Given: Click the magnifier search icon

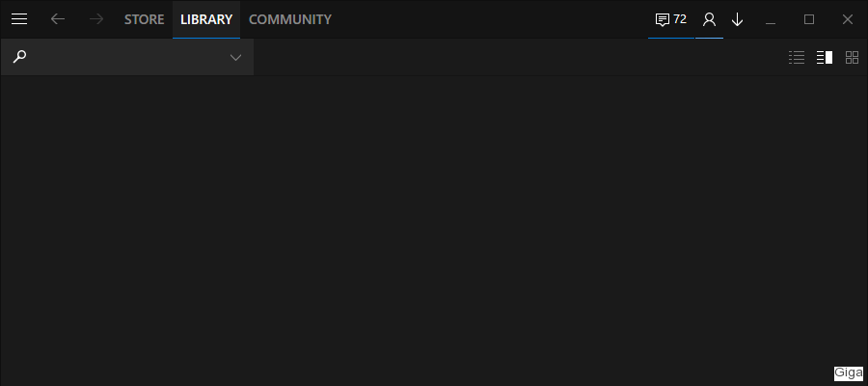Looking at the screenshot, I should coord(19,57).
